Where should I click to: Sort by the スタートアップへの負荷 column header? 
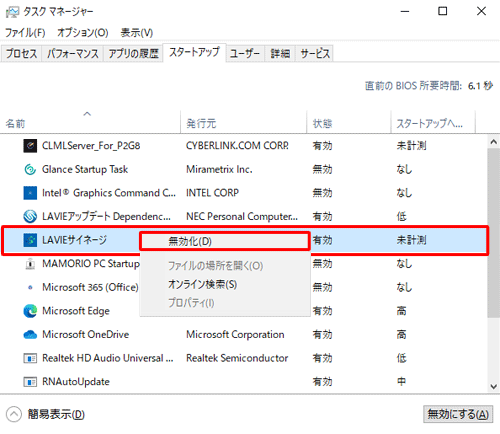pos(433,122)
